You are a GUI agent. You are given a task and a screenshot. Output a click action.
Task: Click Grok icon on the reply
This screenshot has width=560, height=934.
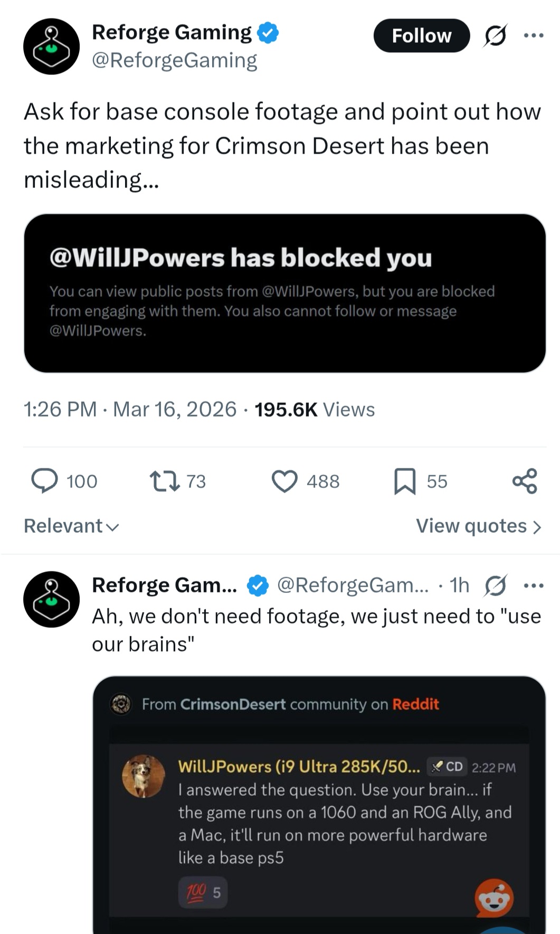click(495, 585)
